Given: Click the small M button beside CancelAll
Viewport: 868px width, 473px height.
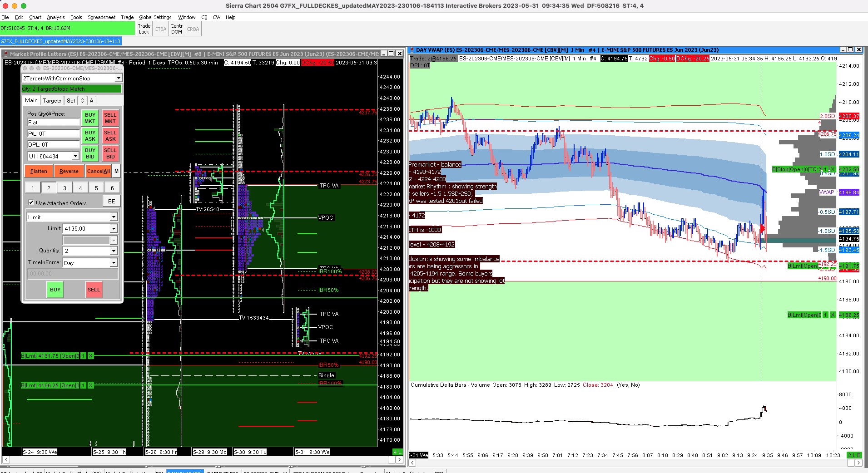Looking at the screenshot, I should click(x=116, y=171).
